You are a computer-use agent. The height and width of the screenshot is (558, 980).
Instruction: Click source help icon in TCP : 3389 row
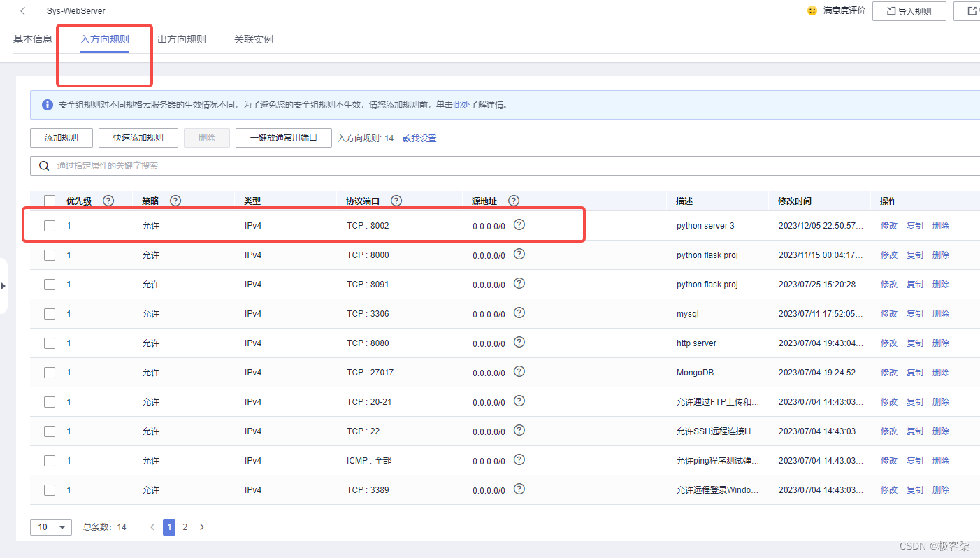point(519,489)
